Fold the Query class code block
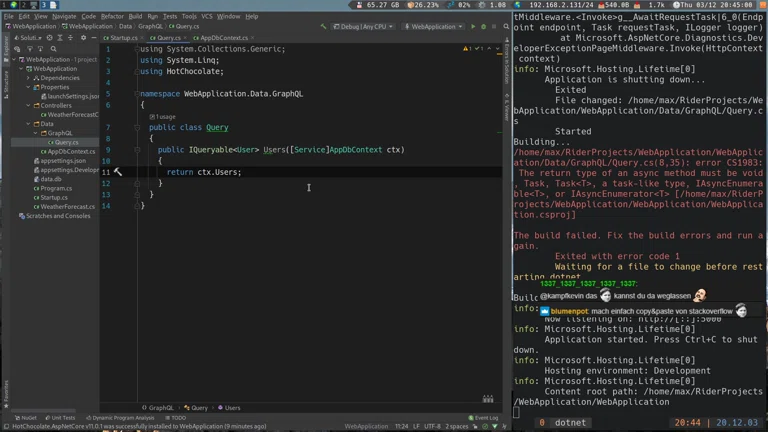 [137, 127]
